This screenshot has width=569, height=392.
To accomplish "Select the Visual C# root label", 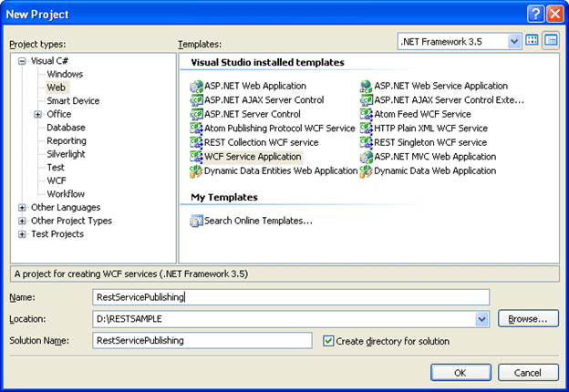I will 50,61.
